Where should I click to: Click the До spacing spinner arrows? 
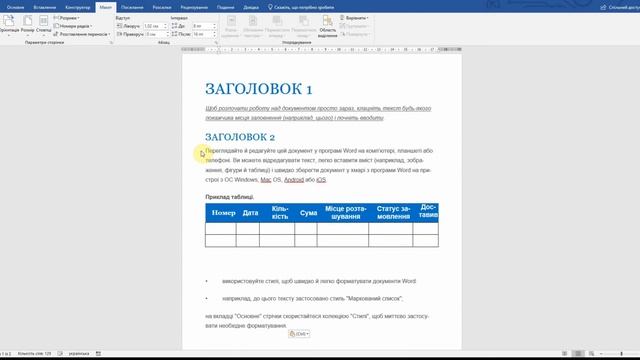pos(214,26)
